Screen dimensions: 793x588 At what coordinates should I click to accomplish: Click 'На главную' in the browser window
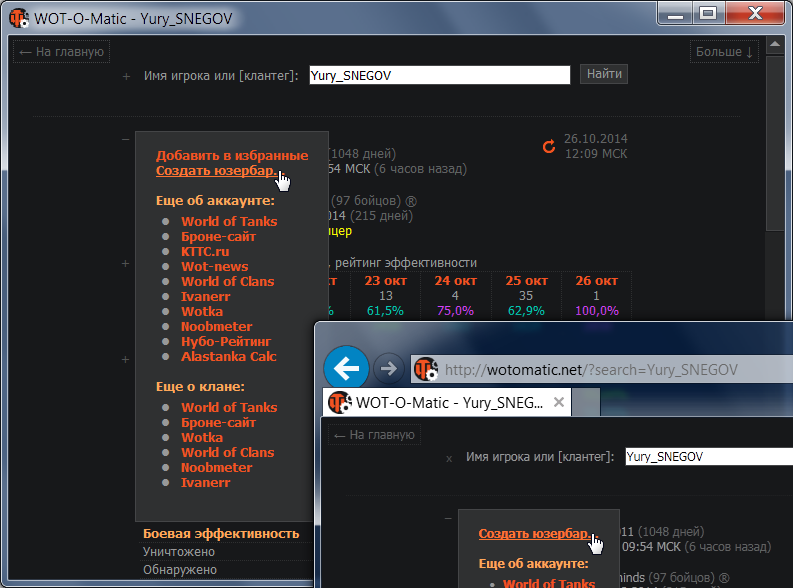point(374,435)
